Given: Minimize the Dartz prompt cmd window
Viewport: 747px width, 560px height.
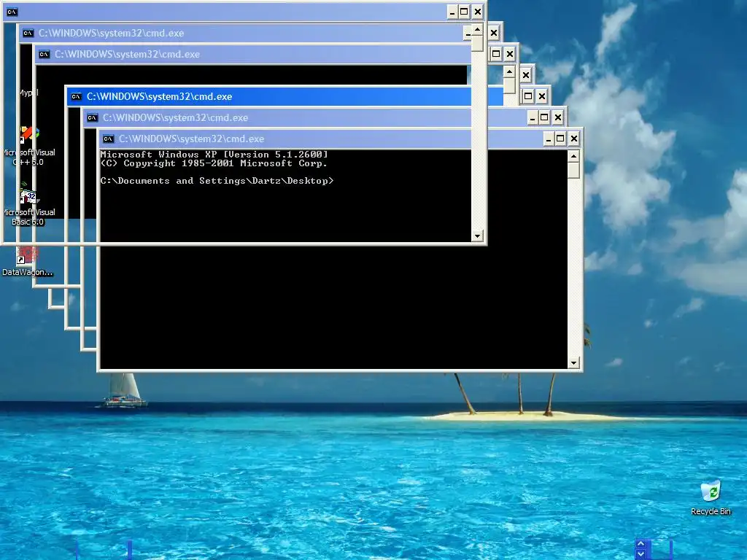Looking at the screenshot, I should point(549,139).
